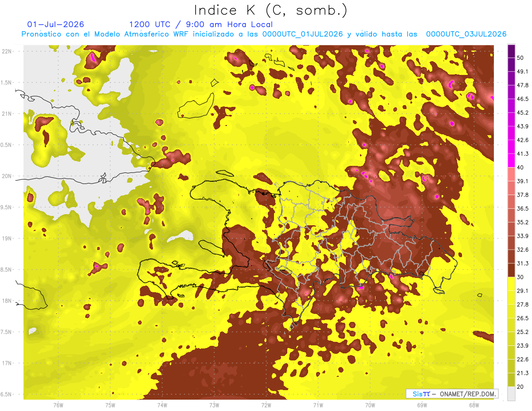Select the lowest colorbar value "20"
Viewport: 532px width, 411px height.
(520, 387)
